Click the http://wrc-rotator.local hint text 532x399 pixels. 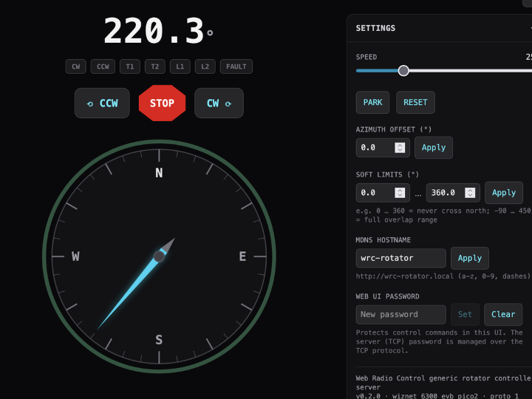pos(443,276)
